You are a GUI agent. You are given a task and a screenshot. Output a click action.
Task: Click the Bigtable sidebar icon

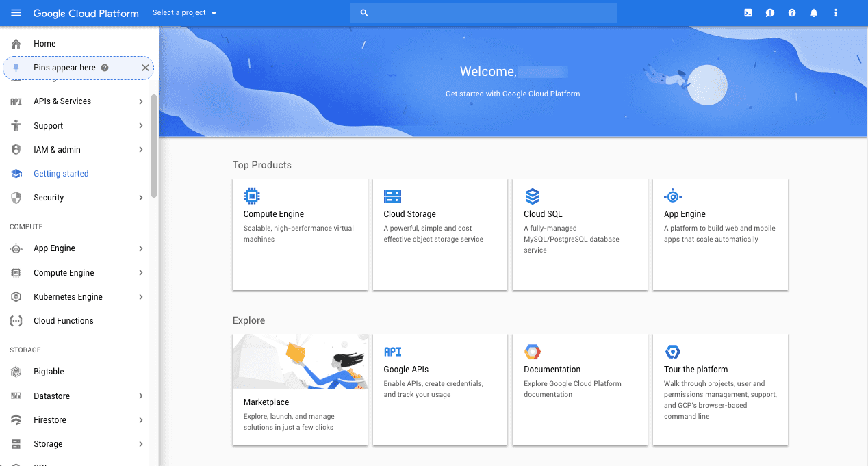16,372
